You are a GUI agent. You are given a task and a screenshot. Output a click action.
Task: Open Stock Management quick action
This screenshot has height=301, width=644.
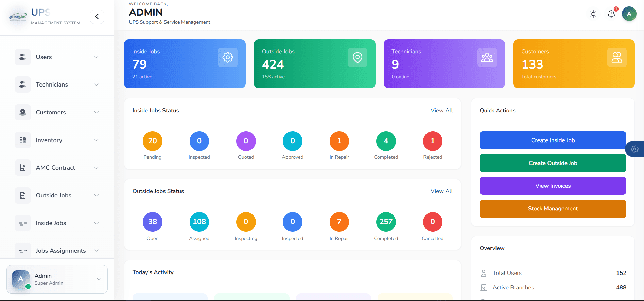tap(553, 209)
